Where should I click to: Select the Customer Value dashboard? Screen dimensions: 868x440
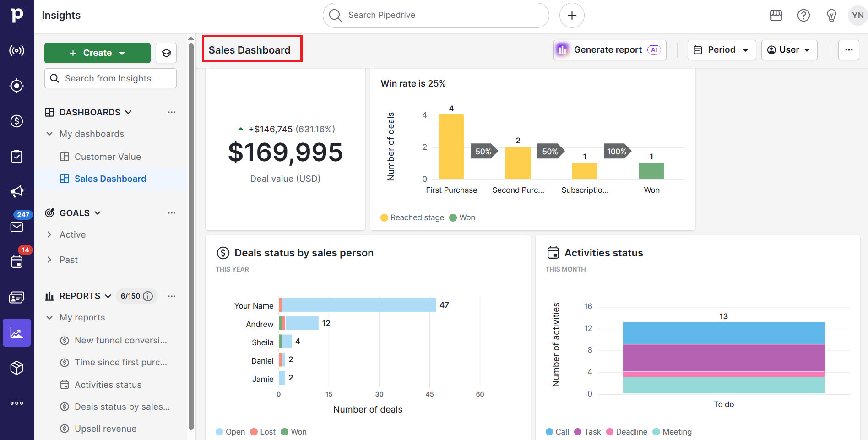click(x=108, y=156)
